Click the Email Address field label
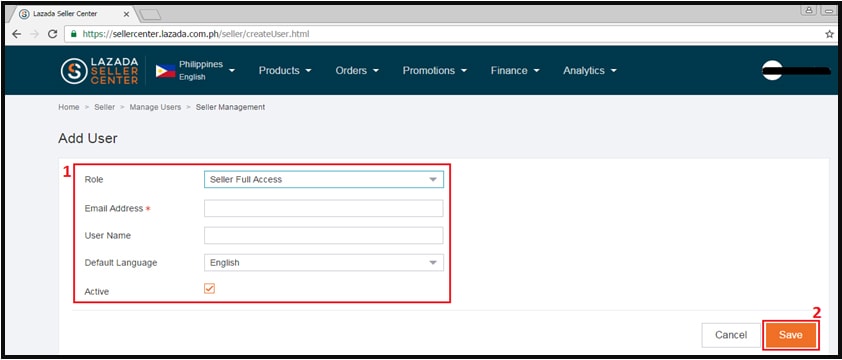Image resolution: width=842 pixels, height=360 pixels. [114, 208]
